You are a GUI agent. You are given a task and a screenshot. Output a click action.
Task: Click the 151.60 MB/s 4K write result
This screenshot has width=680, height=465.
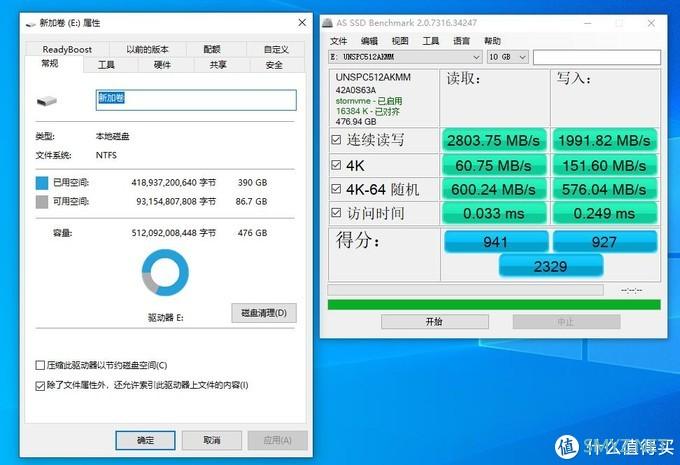tap(605, 166)
